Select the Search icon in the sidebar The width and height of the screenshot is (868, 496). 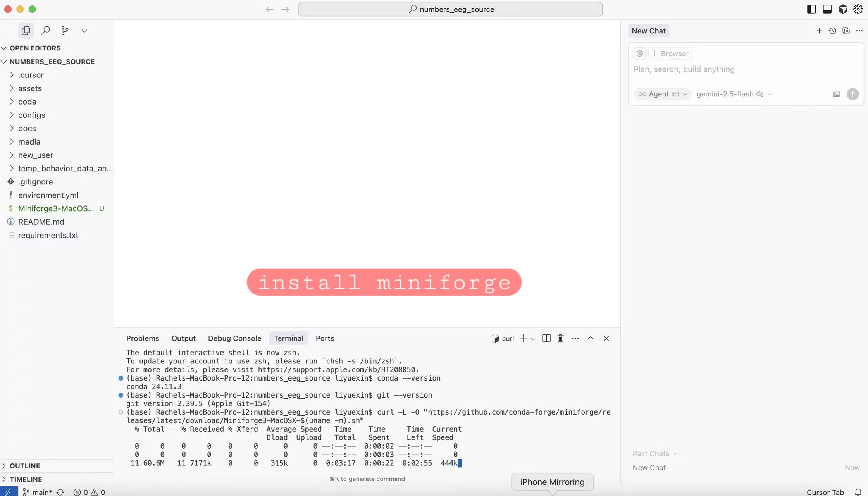(x=45, y=31)
